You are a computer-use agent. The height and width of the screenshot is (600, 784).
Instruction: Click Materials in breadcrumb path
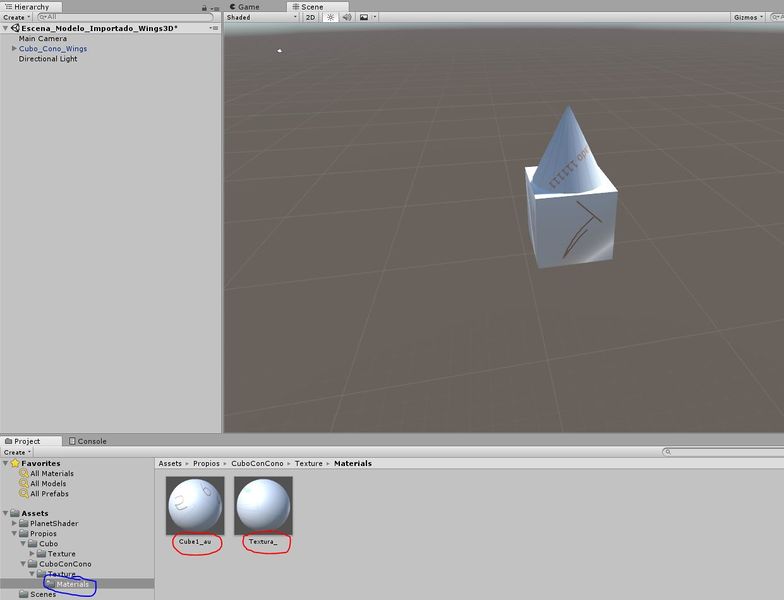pos(353,464)
